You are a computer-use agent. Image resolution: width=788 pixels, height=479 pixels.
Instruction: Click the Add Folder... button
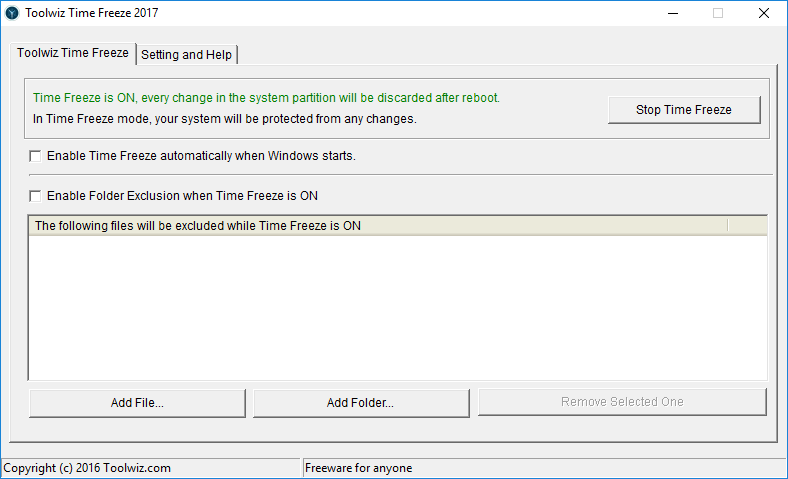click(361, 403)
